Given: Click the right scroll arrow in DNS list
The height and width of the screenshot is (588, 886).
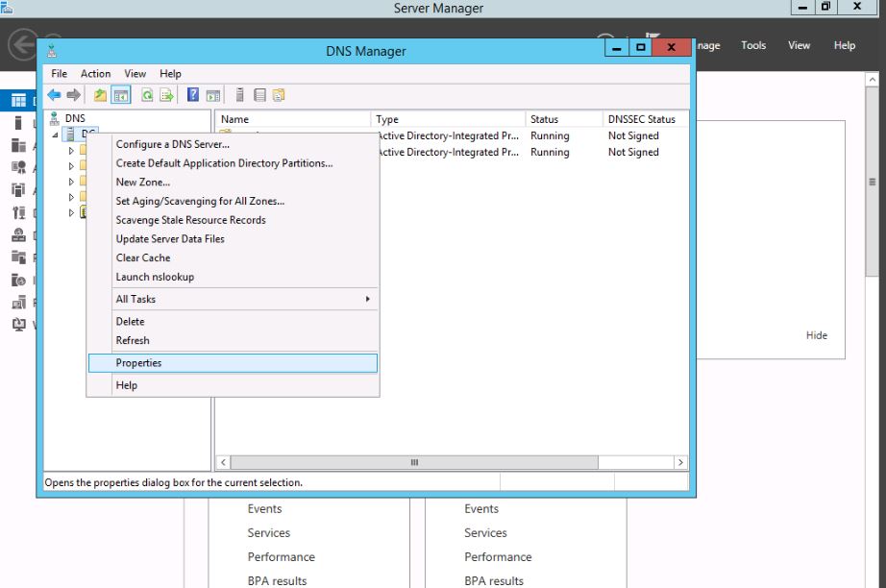Looking at the screenshot, I should (x=680, y=462).
